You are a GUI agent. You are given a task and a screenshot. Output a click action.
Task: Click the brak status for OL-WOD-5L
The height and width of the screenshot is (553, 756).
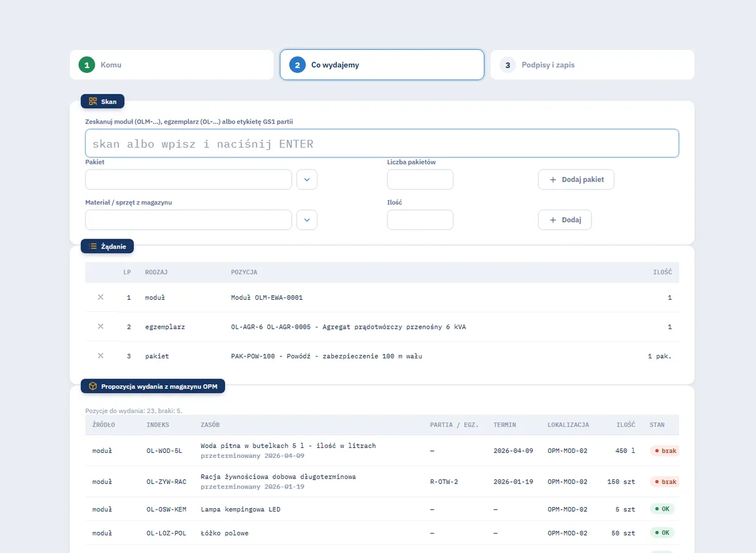(x=665, y=451)
